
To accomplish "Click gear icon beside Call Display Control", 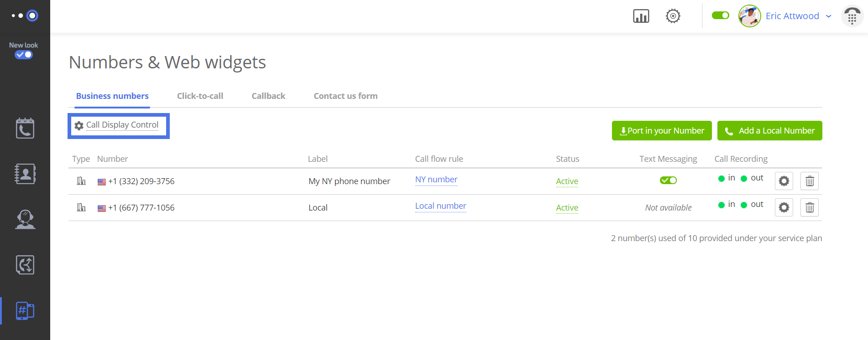I will click(x=79, y=126).
